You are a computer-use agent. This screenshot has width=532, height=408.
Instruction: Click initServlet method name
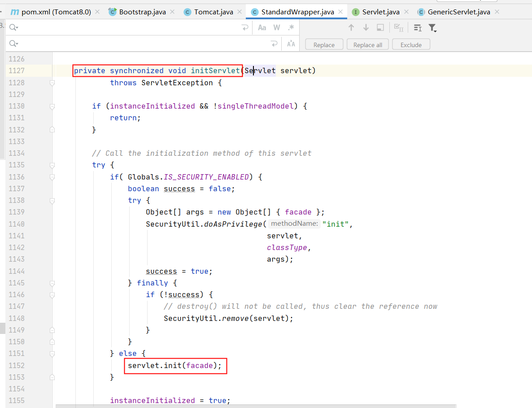click(x=215, y=70)
